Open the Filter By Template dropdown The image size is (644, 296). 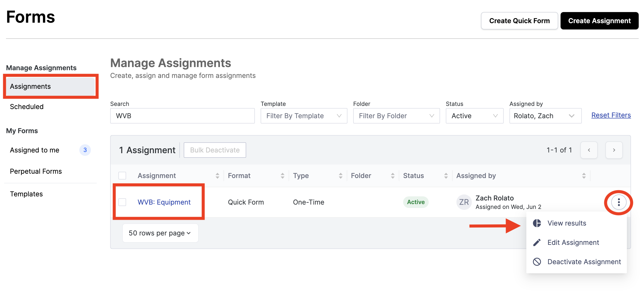[304, 116]
